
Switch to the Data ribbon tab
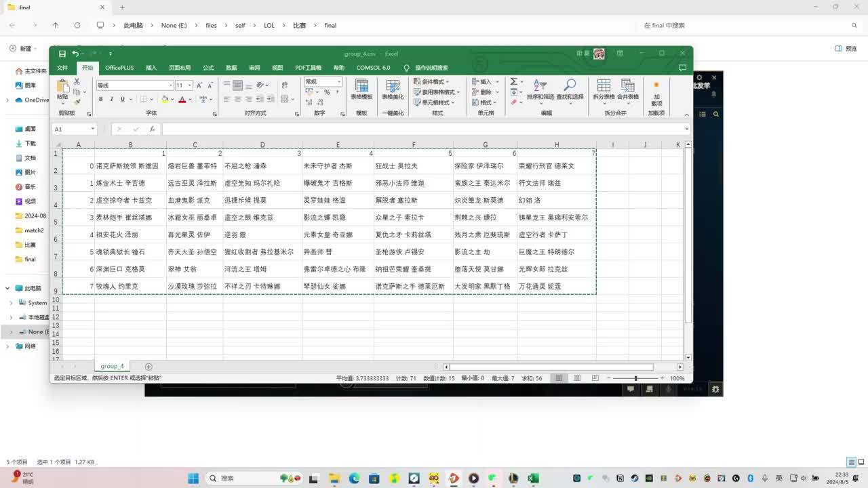(x=231, y=68)
